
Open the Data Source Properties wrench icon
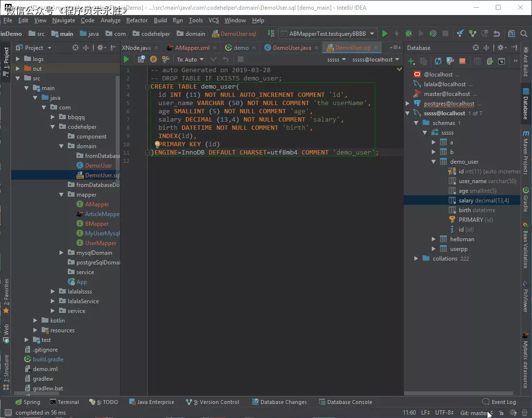[x=450, y=61]
